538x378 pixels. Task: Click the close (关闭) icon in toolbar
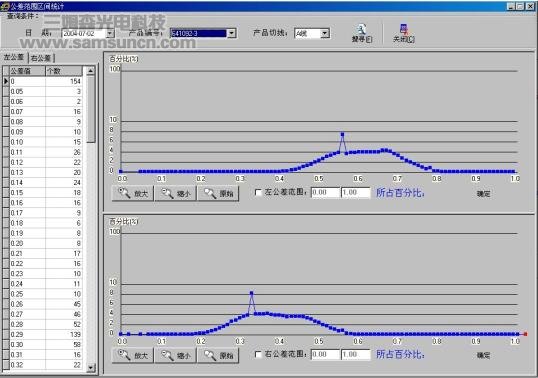pyautogui.click(x=404, y=29)
